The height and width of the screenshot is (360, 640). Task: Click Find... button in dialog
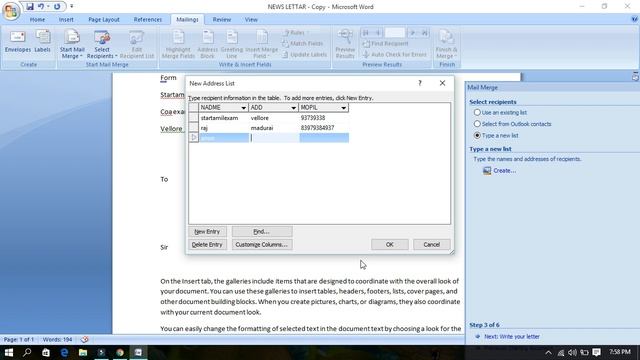(x=262, y=231)
